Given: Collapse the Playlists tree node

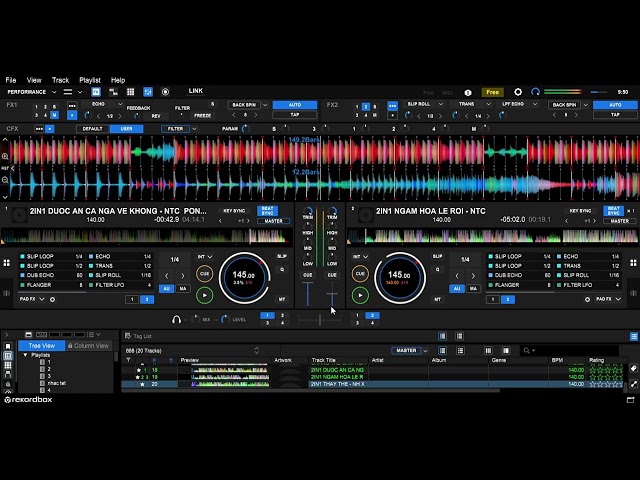Looking at the screenshot, I should (x=26, y=355).
